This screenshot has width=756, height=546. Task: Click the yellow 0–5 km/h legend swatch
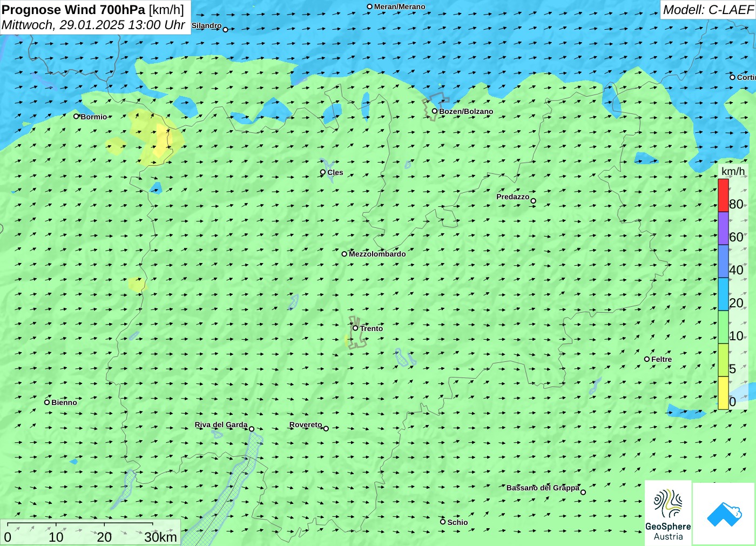click(723, 393)
